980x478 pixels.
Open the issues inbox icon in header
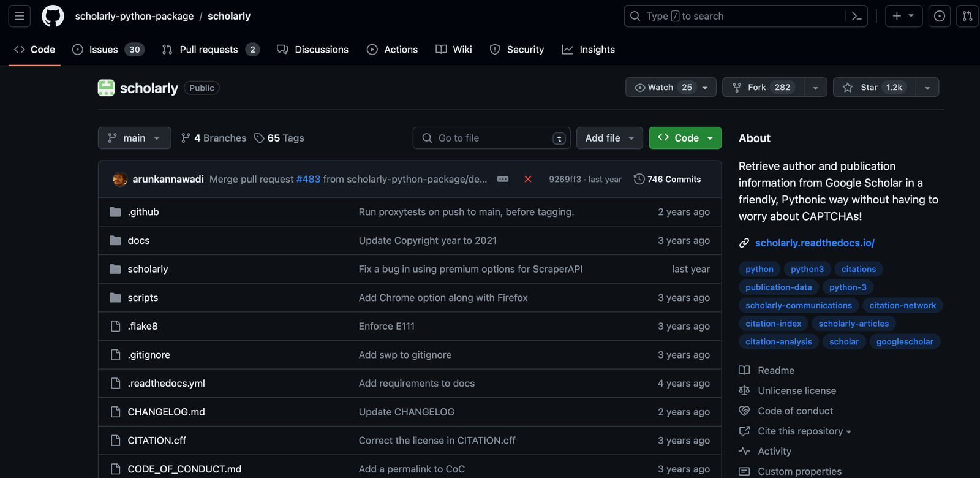[939, 16]
